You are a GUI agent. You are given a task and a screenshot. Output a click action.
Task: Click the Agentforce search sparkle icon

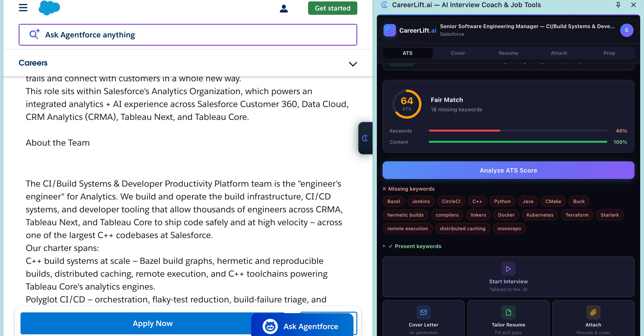point(35,34)
